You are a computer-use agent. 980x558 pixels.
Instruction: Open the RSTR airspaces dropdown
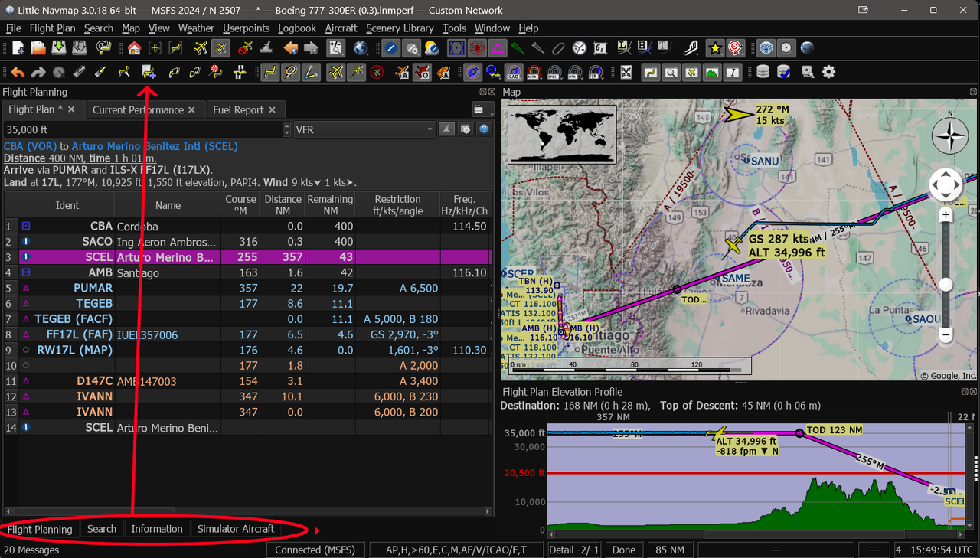click(534, 73)
